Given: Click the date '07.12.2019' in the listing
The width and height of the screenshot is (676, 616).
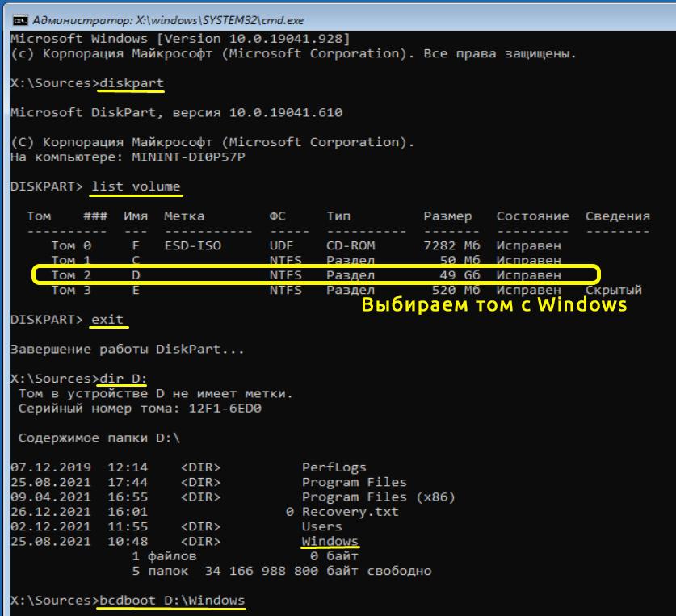Looking at the screenshot, I should (x=51, y=467).
